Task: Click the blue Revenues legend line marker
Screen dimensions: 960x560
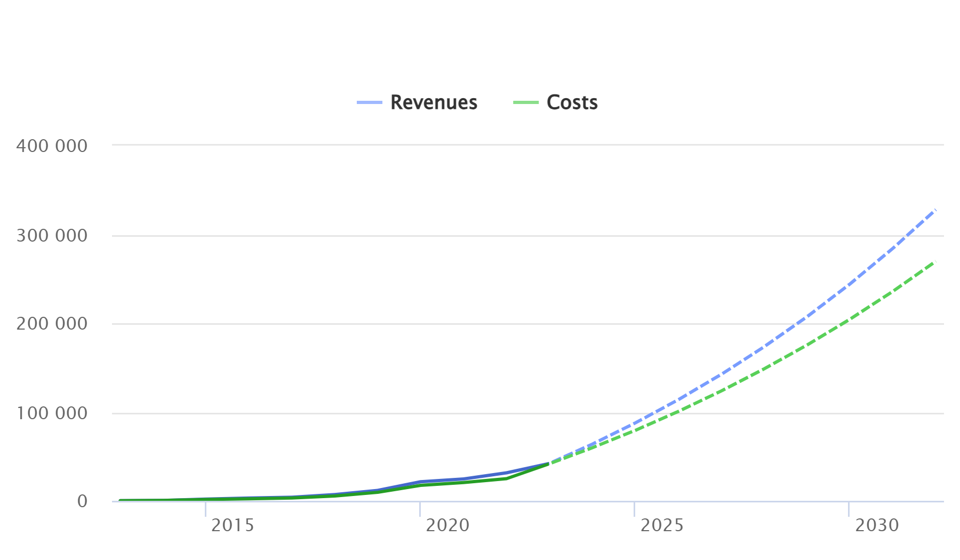Action: tap(370, 102)
